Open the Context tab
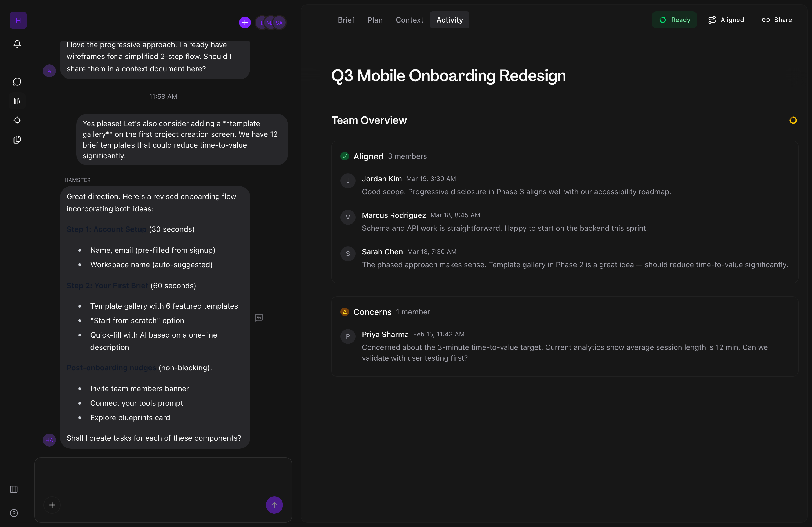Viewport: 812px width, 527px height. point(409,20)
